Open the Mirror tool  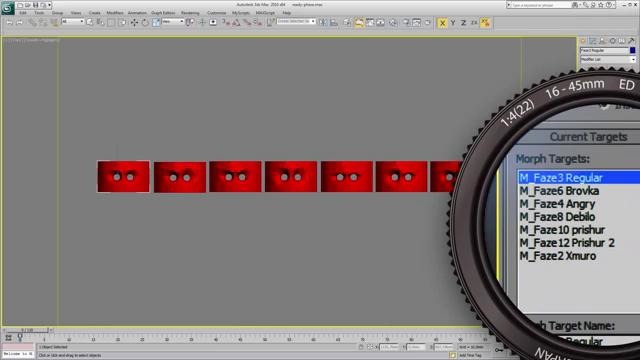pyautogui.click(x=323, y=23)
